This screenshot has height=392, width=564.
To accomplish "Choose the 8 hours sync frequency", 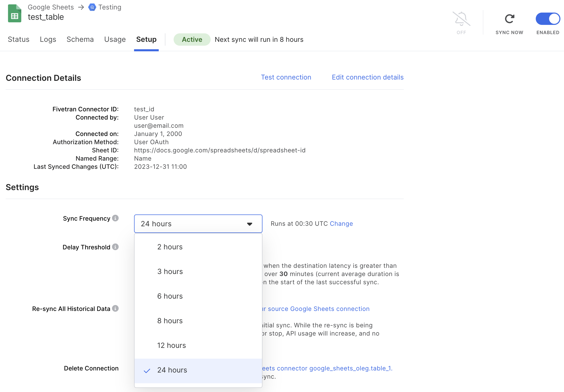I will click(x=198, y=321).
